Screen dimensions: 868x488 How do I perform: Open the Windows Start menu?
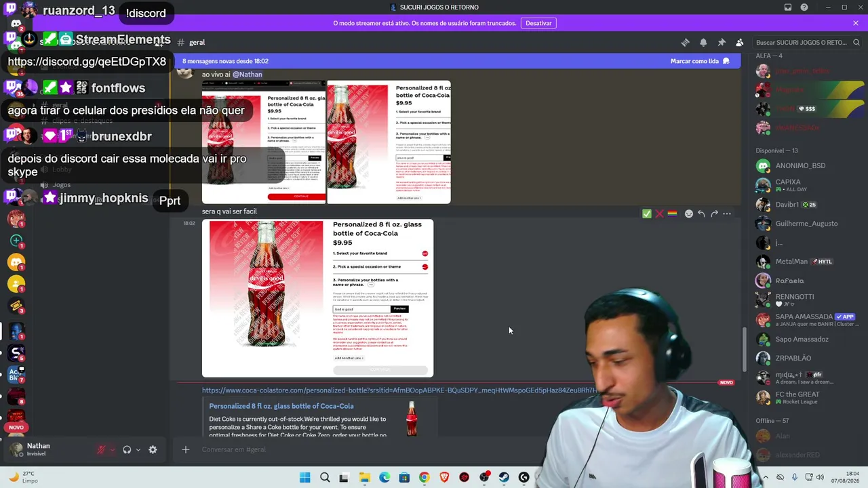pos(304,477)
